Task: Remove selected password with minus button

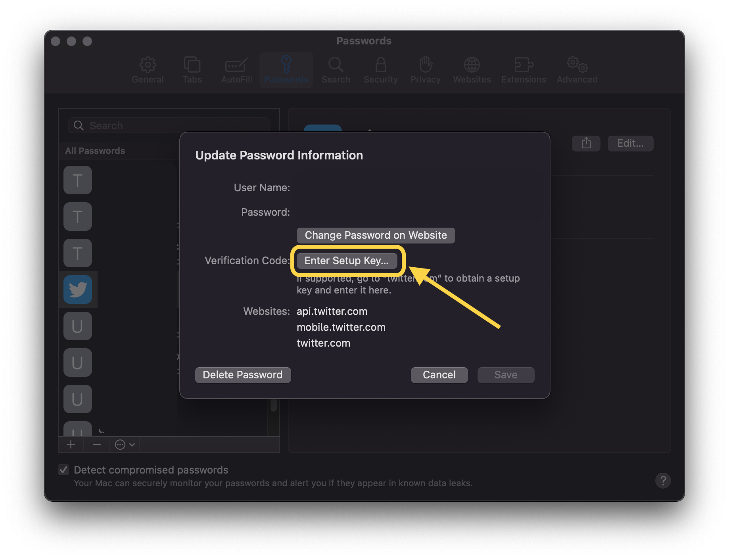Action: pyautogui.click(x=97, y=445)
